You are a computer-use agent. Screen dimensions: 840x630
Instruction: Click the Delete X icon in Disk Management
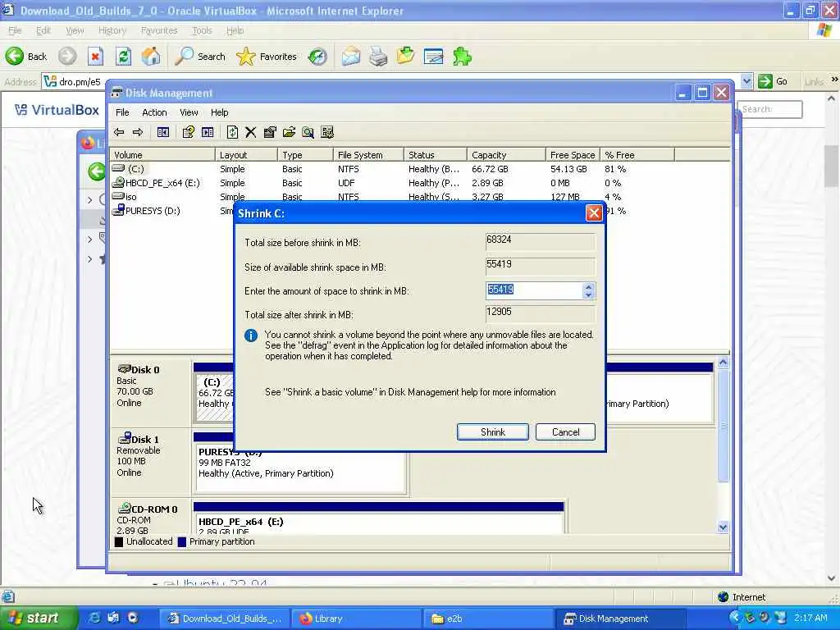coord(251,132)
